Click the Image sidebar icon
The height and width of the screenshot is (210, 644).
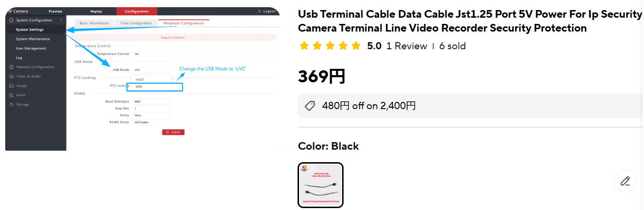[11, 86]
